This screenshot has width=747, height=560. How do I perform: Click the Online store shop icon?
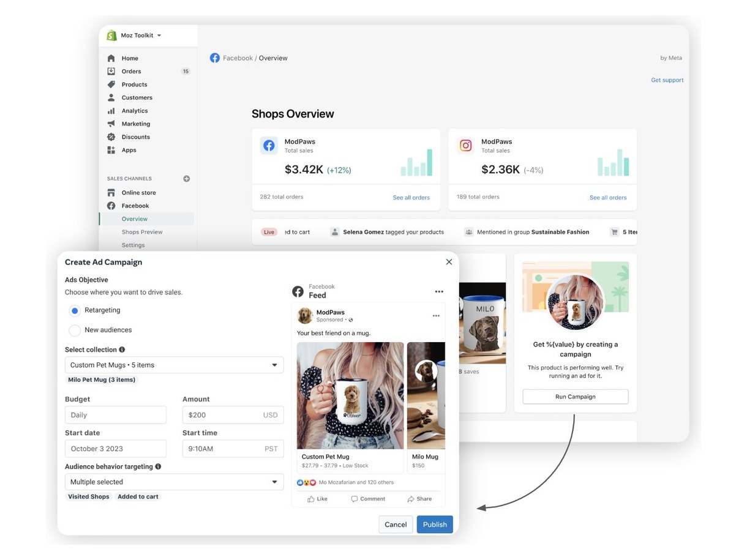(111, 192)
